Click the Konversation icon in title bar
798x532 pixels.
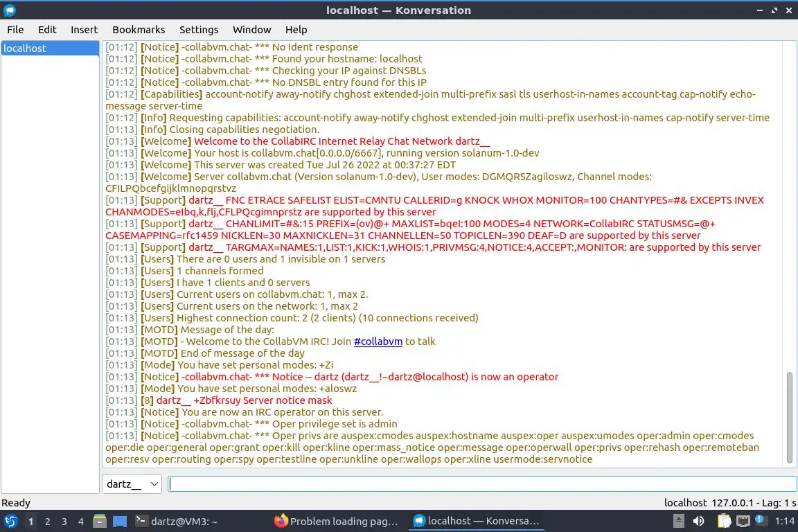10,10
